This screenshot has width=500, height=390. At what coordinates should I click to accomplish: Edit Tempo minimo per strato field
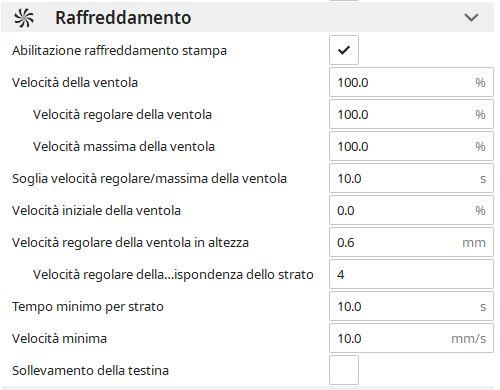pyautogui.click(x=411, y=306)
